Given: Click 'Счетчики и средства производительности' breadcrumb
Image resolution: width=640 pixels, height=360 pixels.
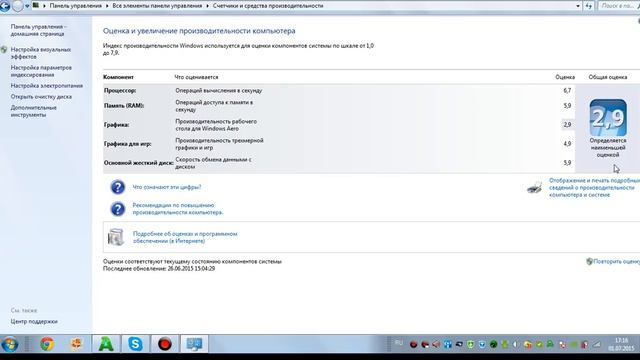Looking at the screenshot, I should pos(268,6).
